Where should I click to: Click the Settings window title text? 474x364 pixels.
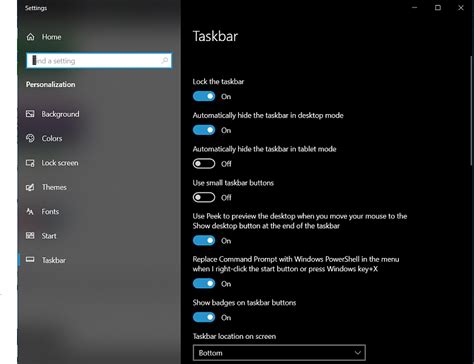point(36,8)
